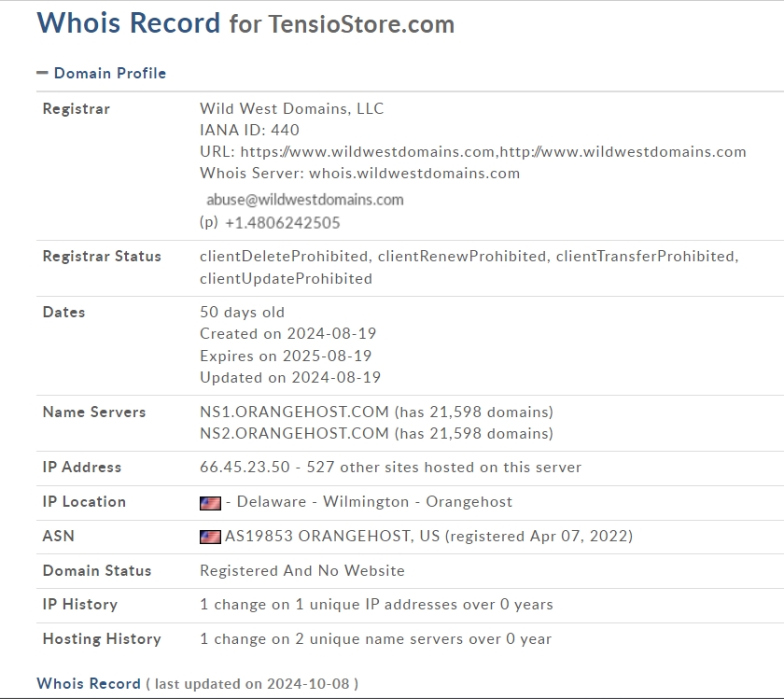Click the Whois Record for TensioStore.com heading
The height and width of the screenshot is (699, 784).
[245, 23]
